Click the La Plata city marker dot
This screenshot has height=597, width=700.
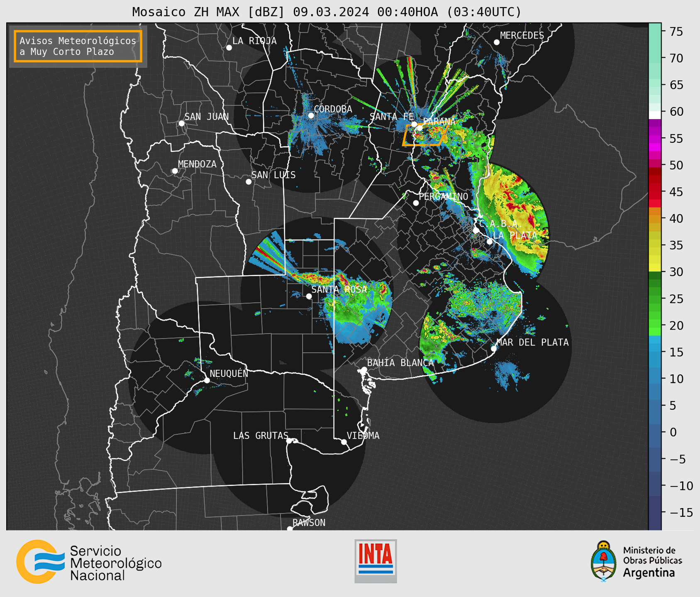490,242
